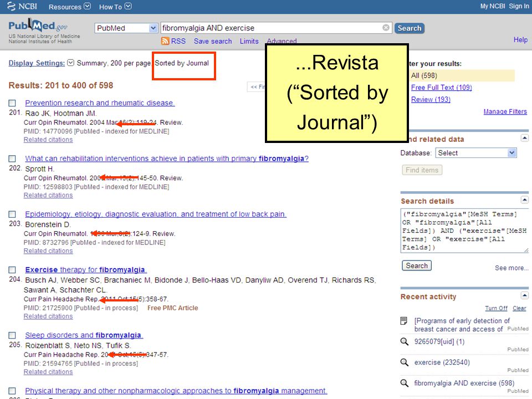Click the Sign In link

519,6
